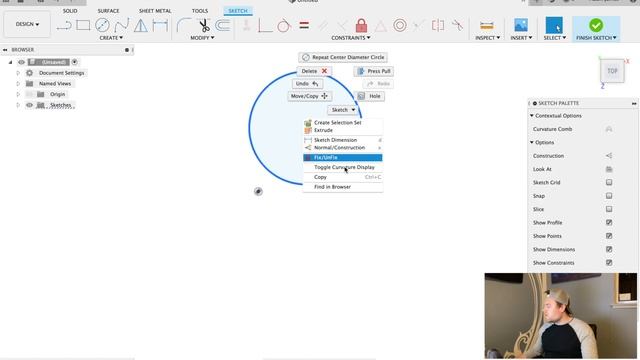The width and height of the screenshot is (640, 360).
Task: Select the Center Diameter Circle tool
Action: 102,25
